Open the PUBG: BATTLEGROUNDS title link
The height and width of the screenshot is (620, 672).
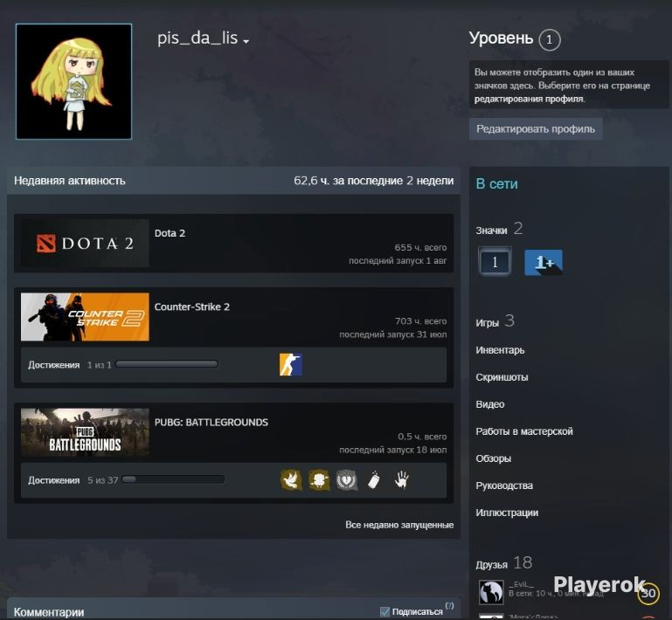pyautogui.click(x=211, y=422)
